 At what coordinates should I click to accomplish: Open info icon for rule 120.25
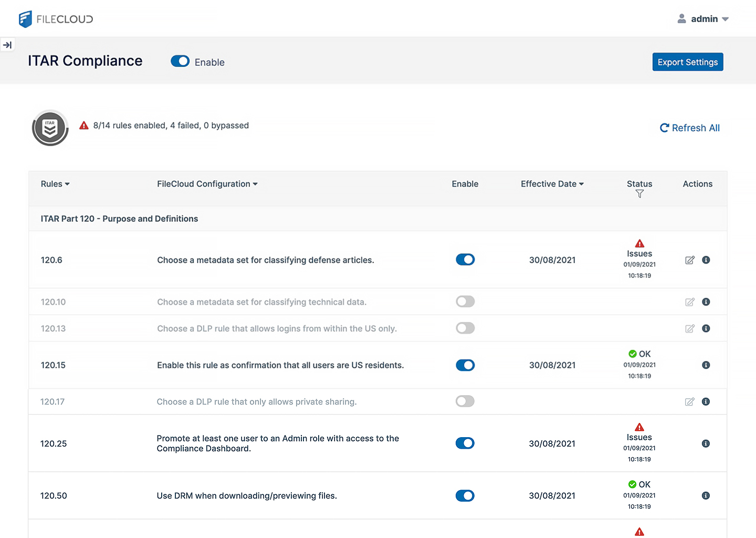coord(706,443)
